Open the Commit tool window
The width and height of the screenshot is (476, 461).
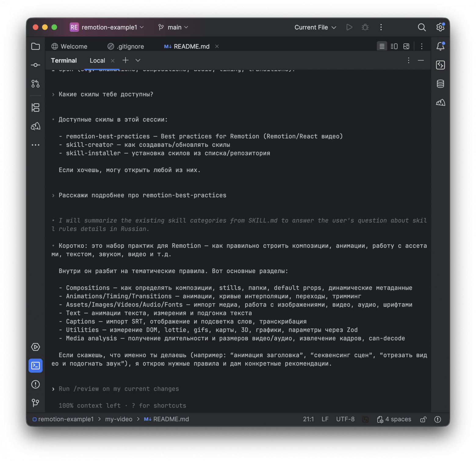click(x=35, y=65)
